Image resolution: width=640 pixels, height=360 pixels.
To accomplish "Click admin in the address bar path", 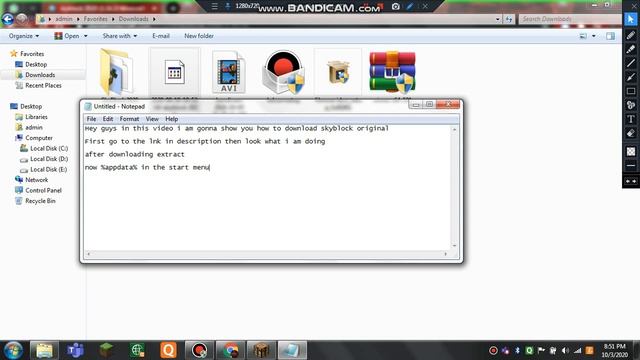I will (x=64, y=19).
